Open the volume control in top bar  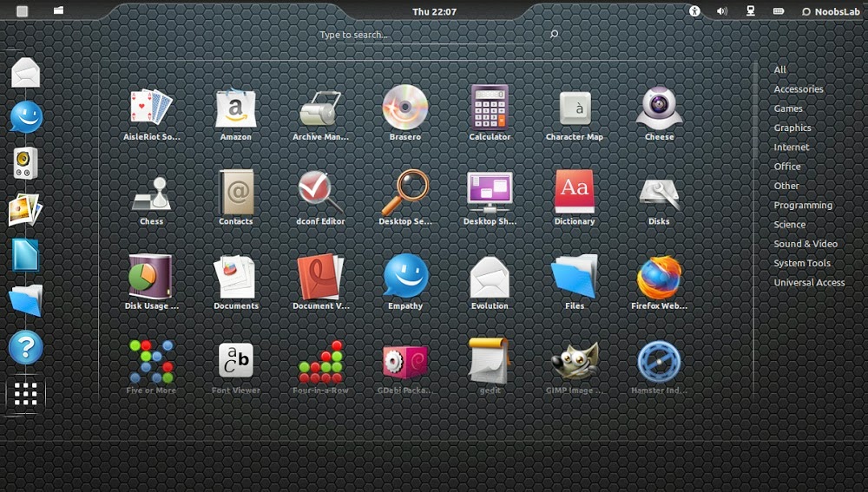pos(722,11)
